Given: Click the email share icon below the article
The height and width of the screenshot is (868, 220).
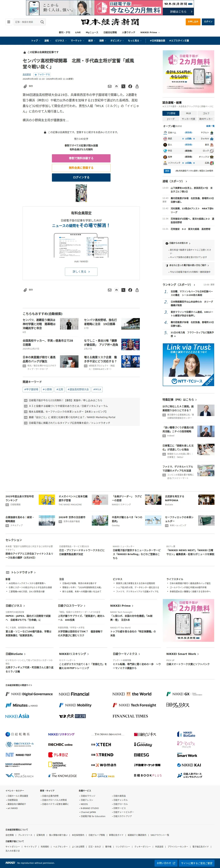Looking at the screenshot, I should [x=109, y=290].
